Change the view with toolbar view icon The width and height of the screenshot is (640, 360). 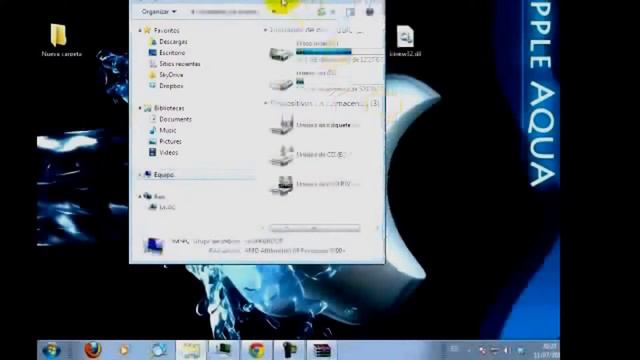[x=321, y=12]
